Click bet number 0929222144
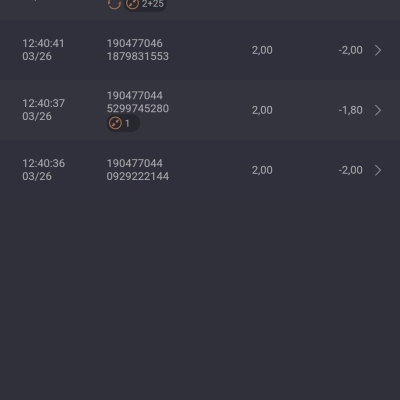Viewport: 400px width, 400px height. [138, 176]
